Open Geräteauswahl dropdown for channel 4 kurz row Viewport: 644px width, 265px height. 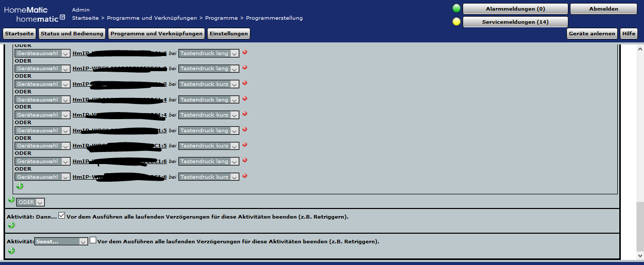pos(42,115)
